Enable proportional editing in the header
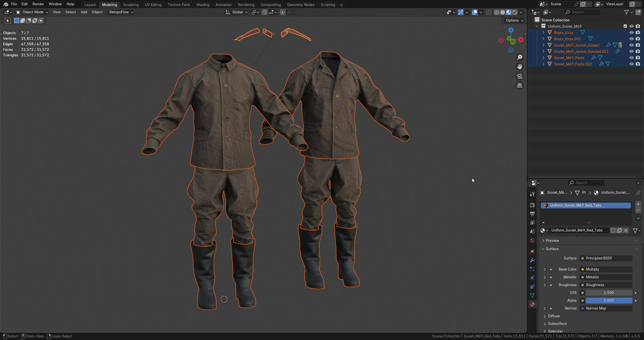 pyautogui.click(x=283, y=12)
